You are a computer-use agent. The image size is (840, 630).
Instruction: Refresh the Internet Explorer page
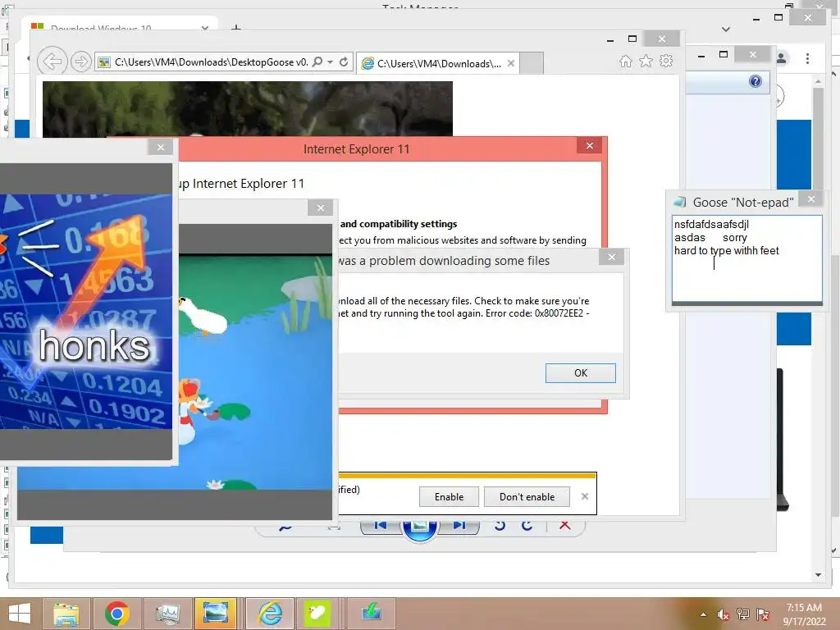(344, 62)
